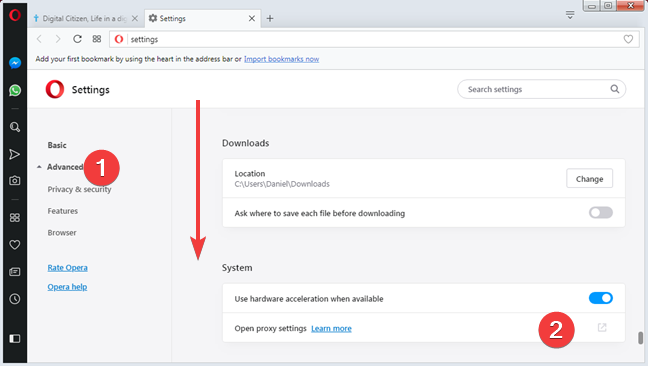Open Instant Search from the sidebar
The height and width of the screenshot is (366, 648).
[x=15, y=127]
